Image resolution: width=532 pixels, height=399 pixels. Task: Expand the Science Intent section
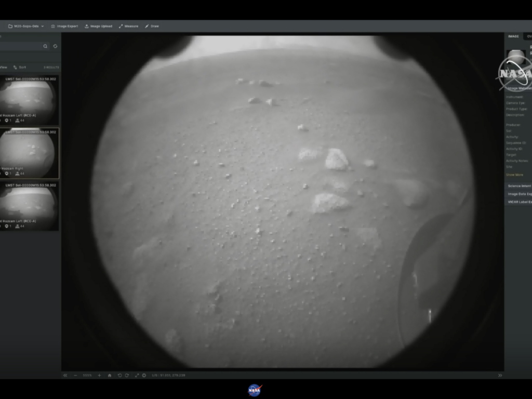[x=519, y=186]
